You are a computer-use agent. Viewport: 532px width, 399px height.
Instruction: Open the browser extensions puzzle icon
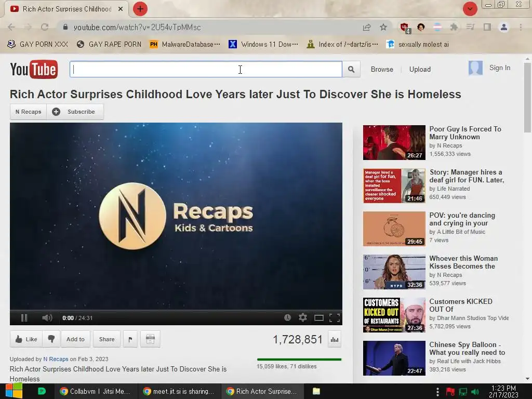454,27
